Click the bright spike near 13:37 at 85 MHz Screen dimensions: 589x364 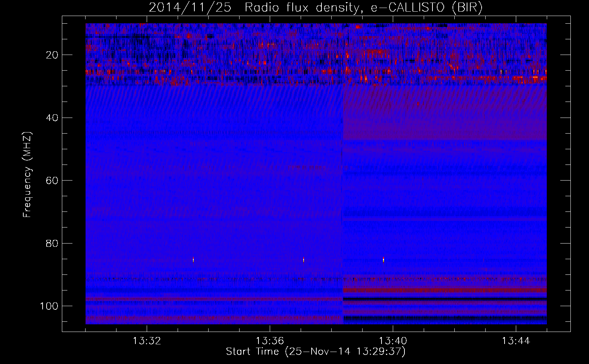point(304,260)
